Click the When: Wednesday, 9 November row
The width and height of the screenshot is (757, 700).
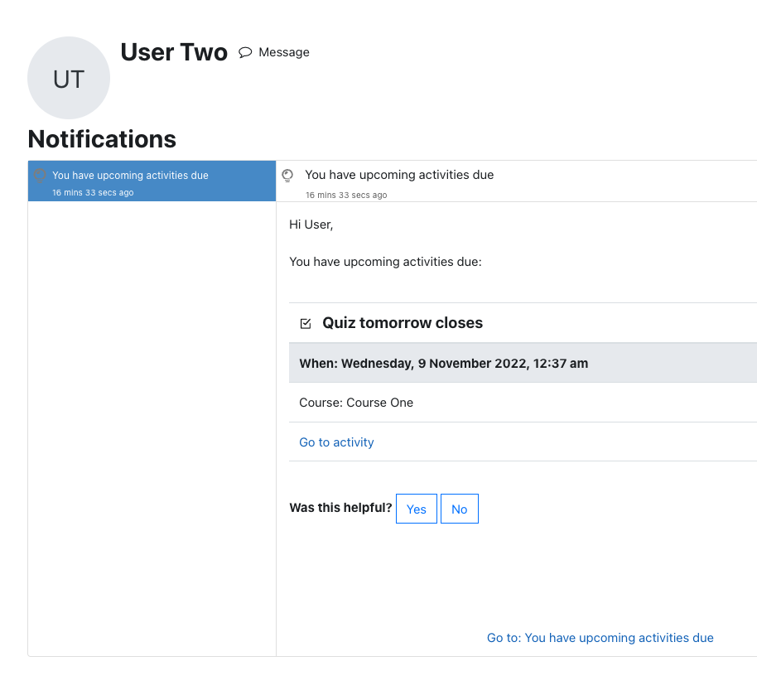(x=523, y=363)
